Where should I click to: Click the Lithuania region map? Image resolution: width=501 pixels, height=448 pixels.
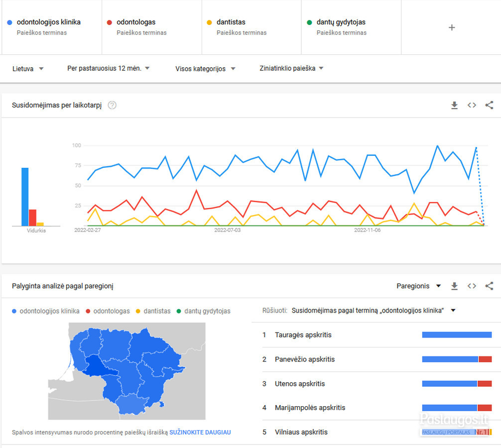coord(126,371)
